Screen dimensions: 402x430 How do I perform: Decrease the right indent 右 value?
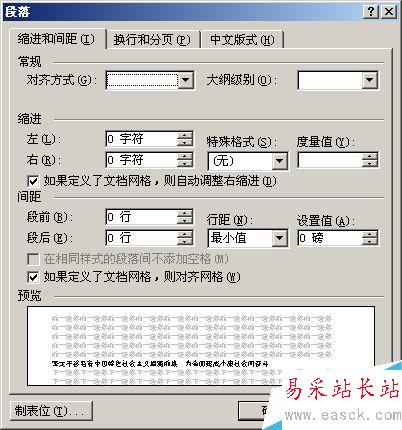pyautogui.click(x=185, y=163)
